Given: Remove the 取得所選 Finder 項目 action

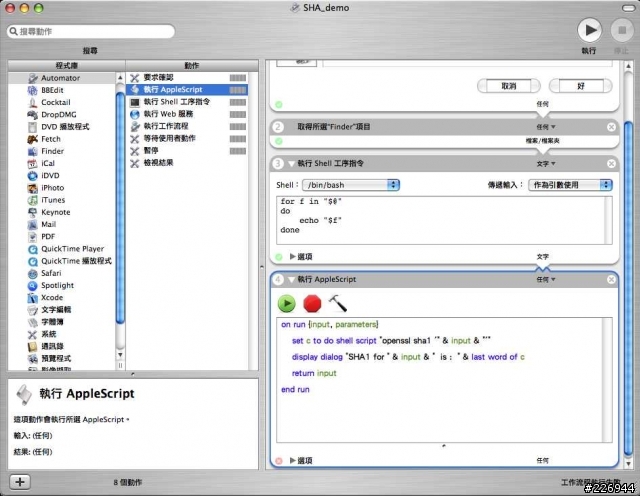Looking at the screenshot, I should point(611,127).
